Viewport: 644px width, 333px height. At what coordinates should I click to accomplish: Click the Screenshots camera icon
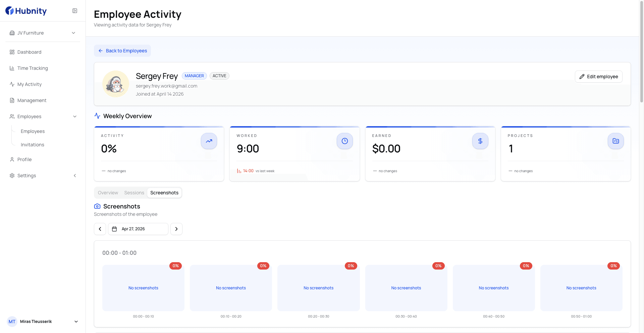tap(97, 206)
